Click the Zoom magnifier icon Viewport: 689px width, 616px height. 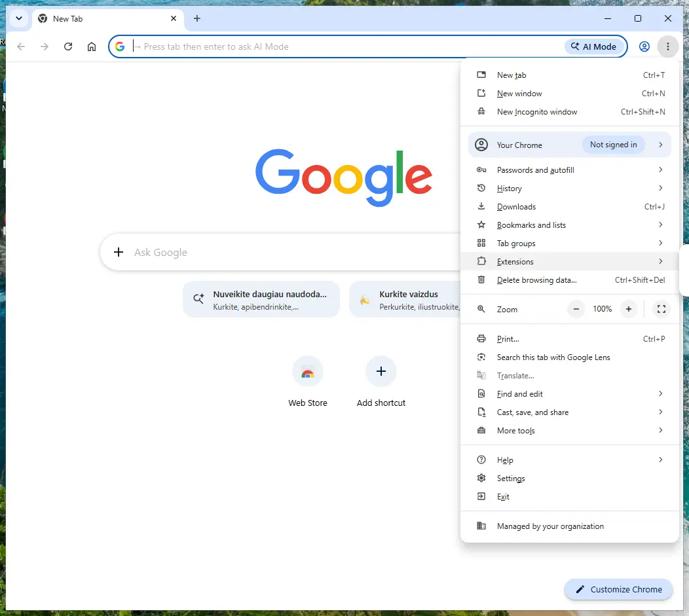click(481, 309)
